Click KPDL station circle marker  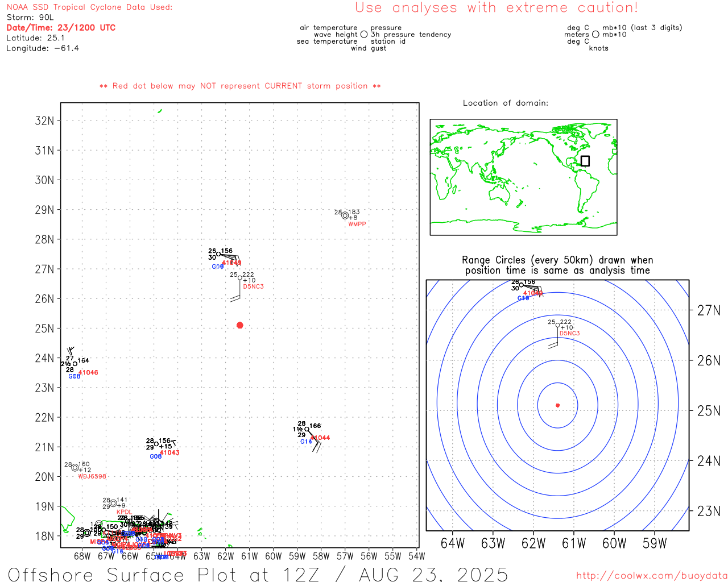pyautogui.click(x=113, y=503)
